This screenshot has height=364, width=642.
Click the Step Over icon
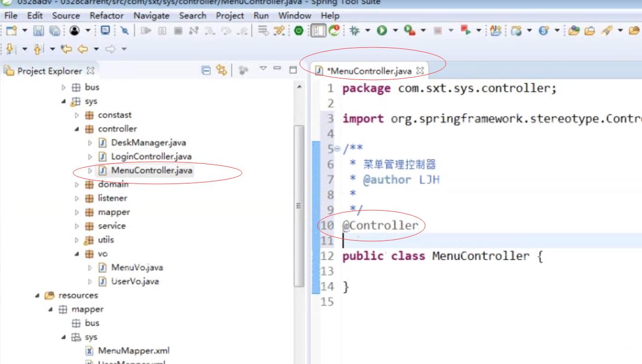(225, 31)
